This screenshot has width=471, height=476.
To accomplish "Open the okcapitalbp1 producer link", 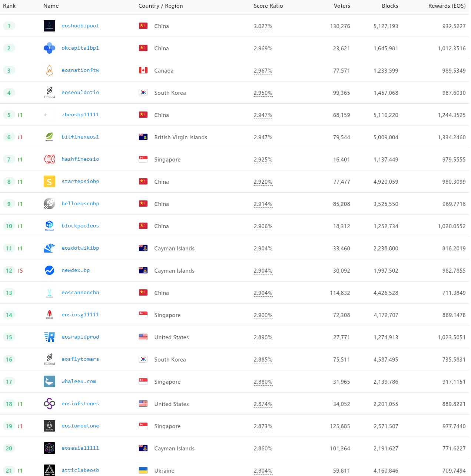I will pyautogui.click(x=80, y=48).
